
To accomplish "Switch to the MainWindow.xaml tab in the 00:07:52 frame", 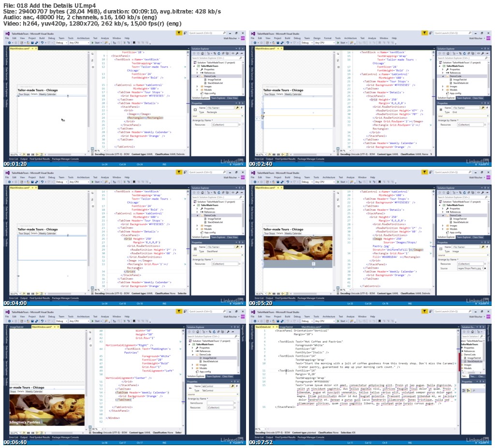I will tap(311, 327).
